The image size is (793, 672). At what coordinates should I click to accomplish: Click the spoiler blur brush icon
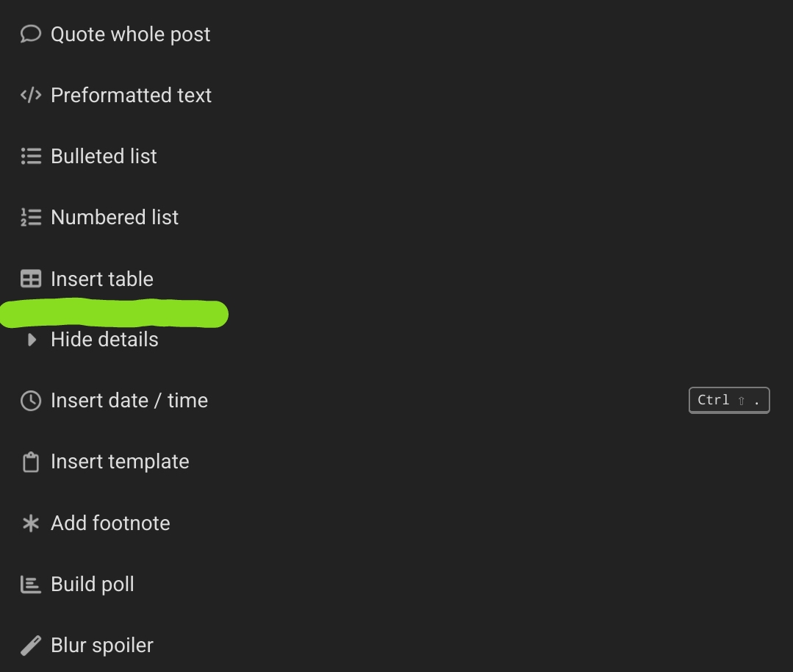30,646
